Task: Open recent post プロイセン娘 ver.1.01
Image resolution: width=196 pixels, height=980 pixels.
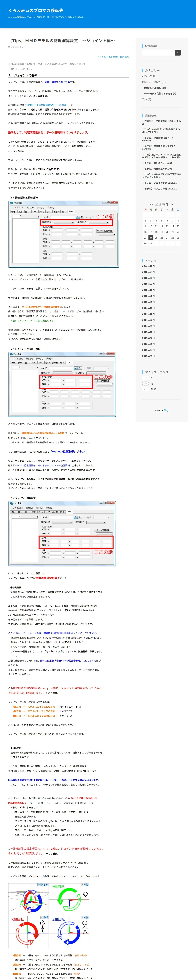Action: click(x=159, y=183)
